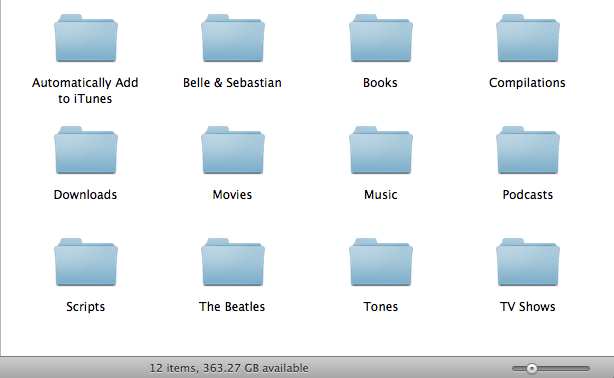Click the Books folder icon
Viewport: 614px width, 378px height.
(x=381, y=38)
